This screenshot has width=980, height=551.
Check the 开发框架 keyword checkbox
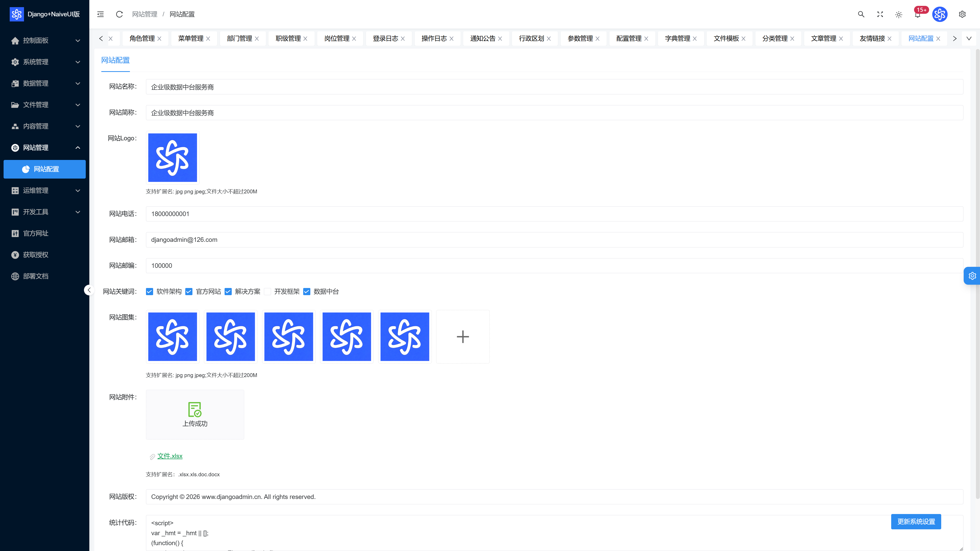click(x=267, y=291)
